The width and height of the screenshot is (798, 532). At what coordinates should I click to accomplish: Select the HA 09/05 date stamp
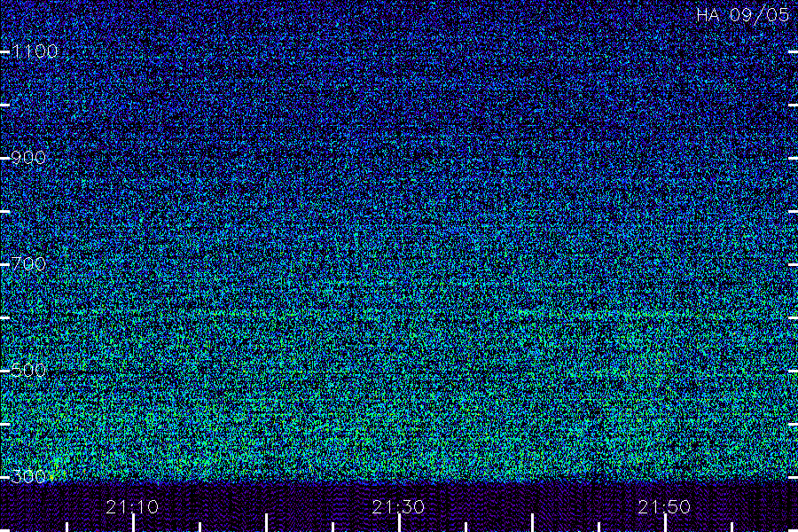pos(742,15)
